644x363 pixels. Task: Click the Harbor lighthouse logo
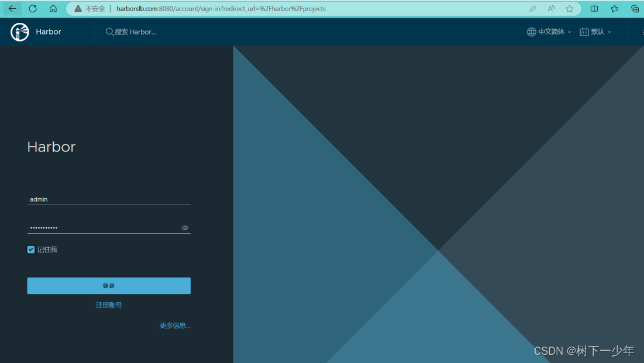[x=20, y=32]
